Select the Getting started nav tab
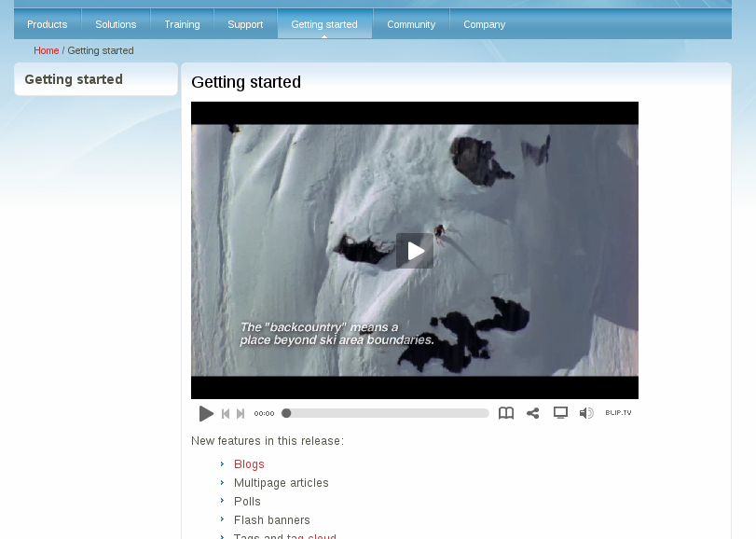 point(324,24)
